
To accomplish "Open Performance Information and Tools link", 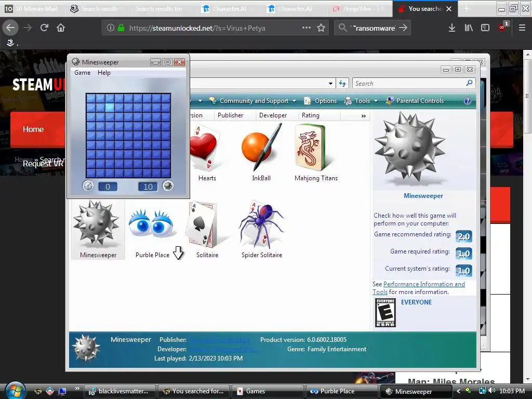I will click(419, 288).
